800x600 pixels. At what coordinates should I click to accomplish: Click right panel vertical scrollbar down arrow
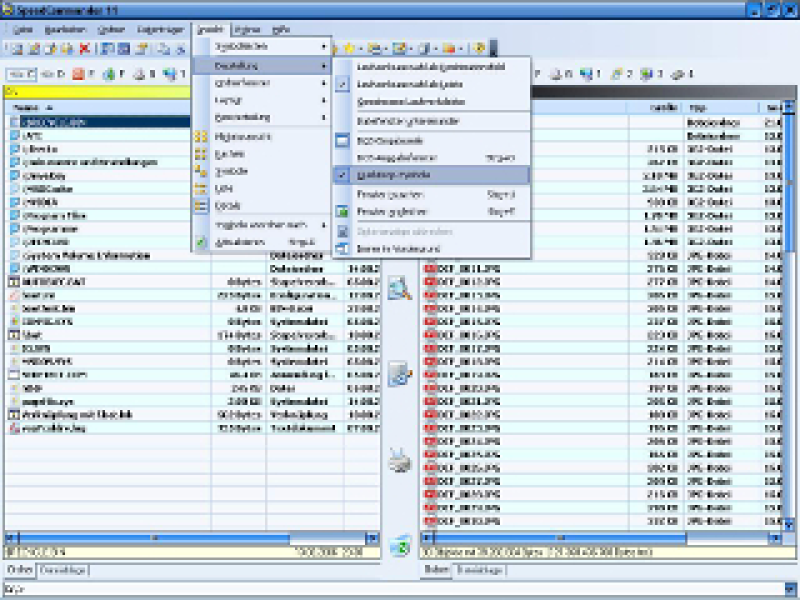pos(789,524)
